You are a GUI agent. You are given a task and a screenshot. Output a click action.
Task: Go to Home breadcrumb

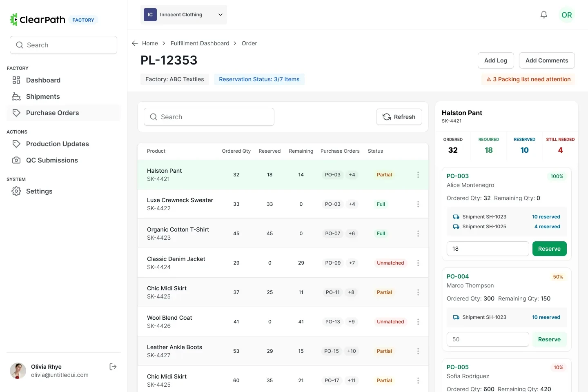click(x=150, y=43)
